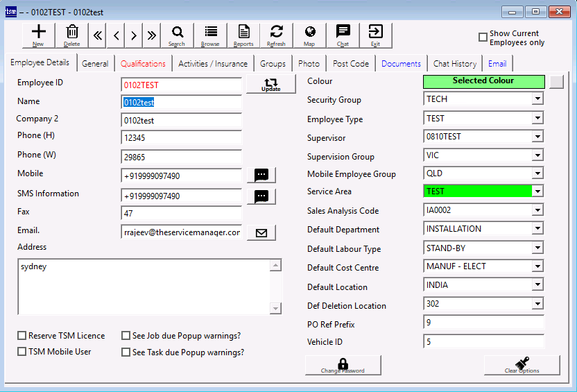577x392 pixels.
Task: Click the green Selected Colour swatch
Action: [x=483, y=81]
